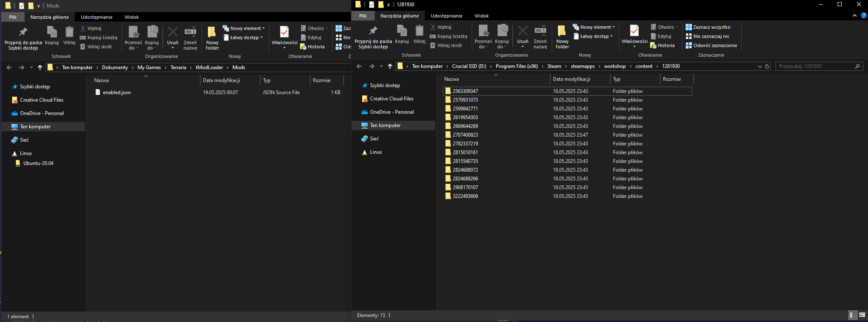
Task: Click title bar new folder icon in Mods window
Action: click(x=31, y=6)
